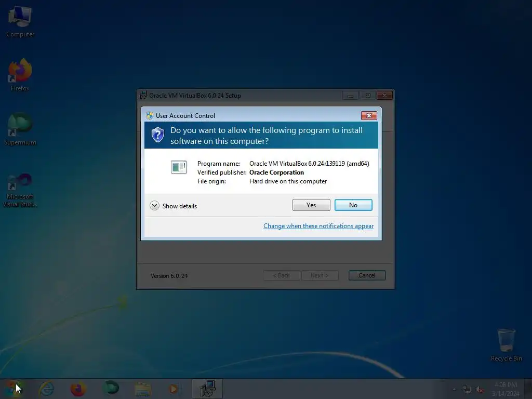Open Windows Explorer folder from the taskbar

click(x=142, y=389)
